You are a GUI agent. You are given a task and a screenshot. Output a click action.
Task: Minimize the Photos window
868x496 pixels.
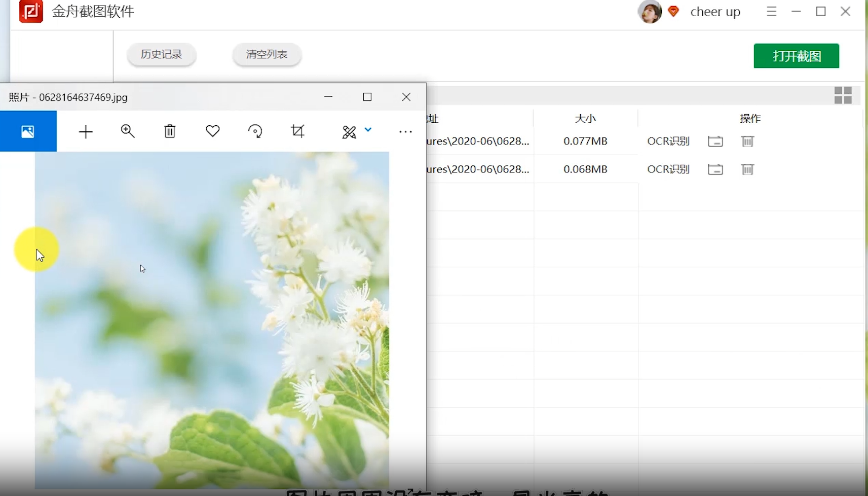click(328, 96)
